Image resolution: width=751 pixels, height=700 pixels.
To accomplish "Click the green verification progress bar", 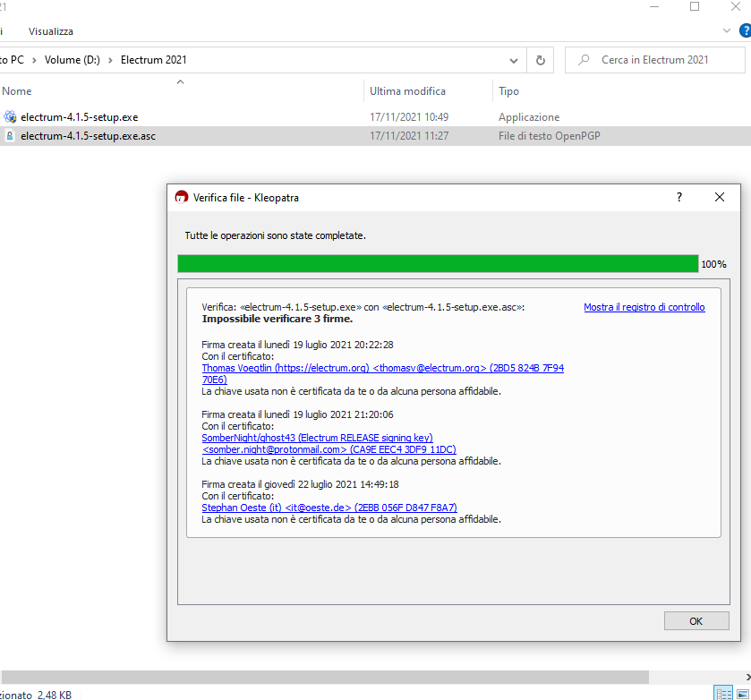I will 438,263.
